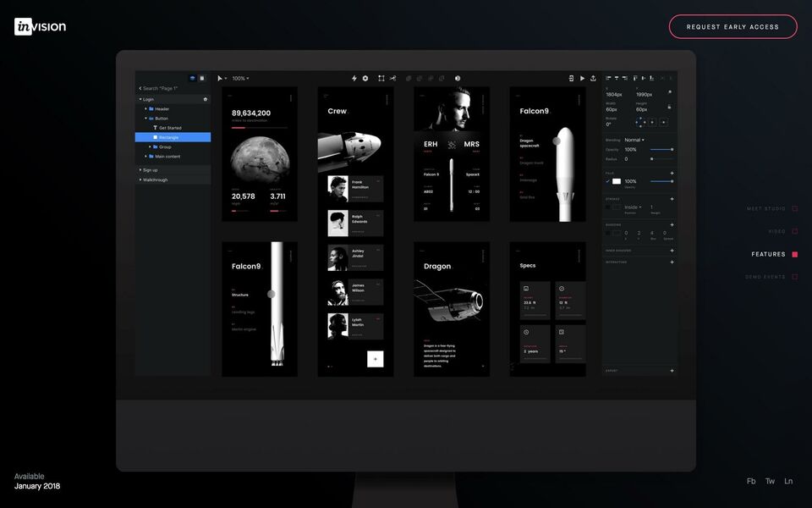812x508 pixels.
Task: Open canvas settings via the gear icon
Action: tap(364, 77)
